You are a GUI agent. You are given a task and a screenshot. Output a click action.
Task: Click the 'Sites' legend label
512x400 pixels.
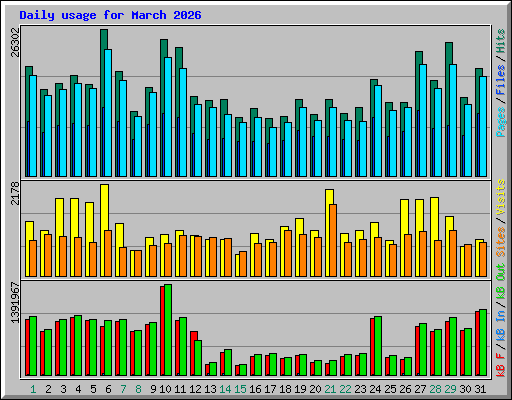click(501, 241)
